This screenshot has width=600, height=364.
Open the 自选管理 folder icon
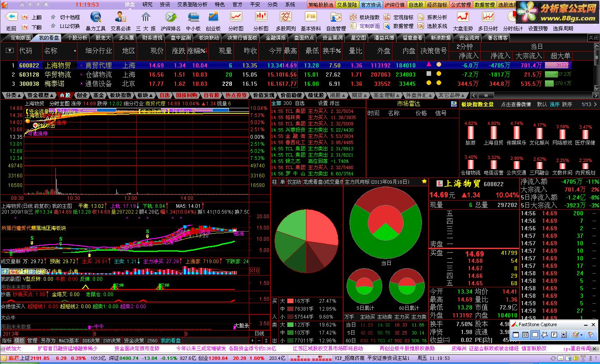coord(336,17)
